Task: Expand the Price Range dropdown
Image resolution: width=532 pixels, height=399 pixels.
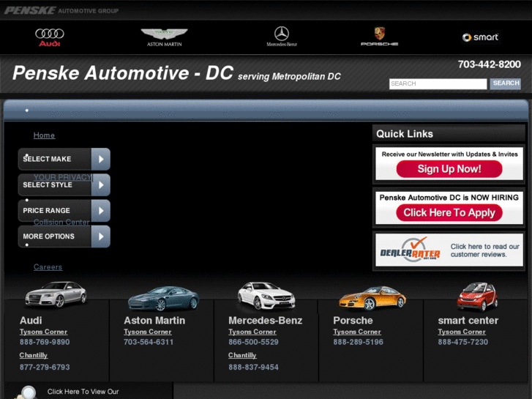Action: (x=64, y=211)
